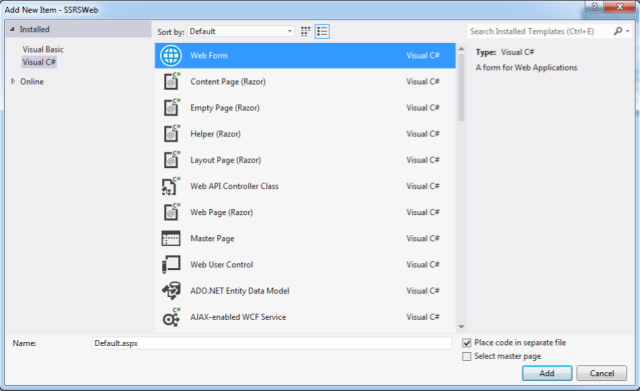Viewport: 640px width, 391px height.
Task: Click the ADO.NET Entity Data Model icon
Action: pyautogui.click(x=171, y=291)
